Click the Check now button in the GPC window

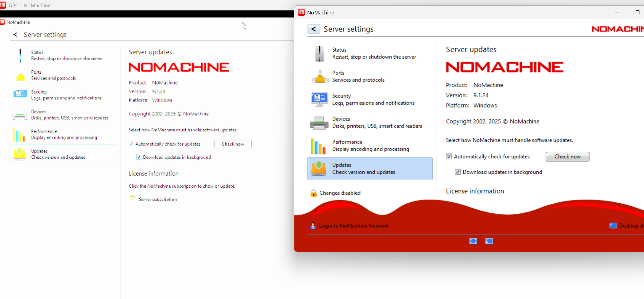click(233, 144)
